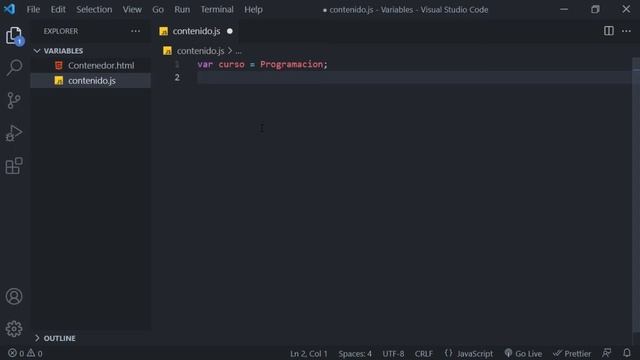Start Go Live server

[x=523, y=353]
